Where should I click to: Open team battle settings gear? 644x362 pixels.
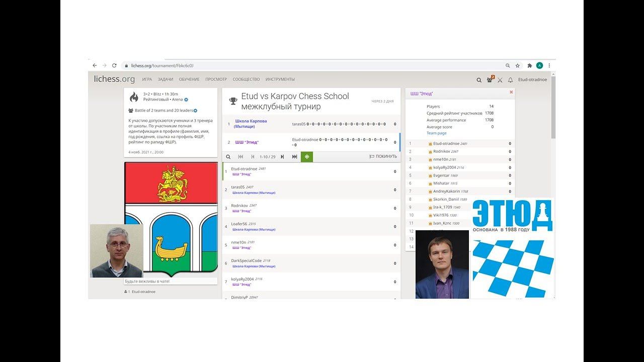195,111
